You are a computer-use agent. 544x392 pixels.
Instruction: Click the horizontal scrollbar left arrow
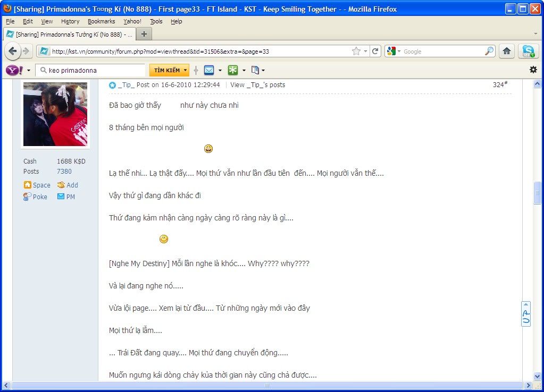[6, 385]
